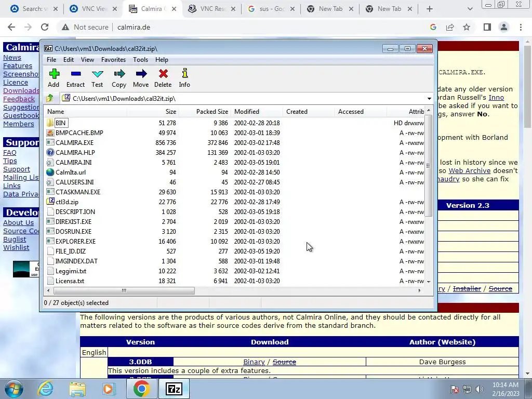
Task: Click the Chrome share page icon
Action: [450, 27]
